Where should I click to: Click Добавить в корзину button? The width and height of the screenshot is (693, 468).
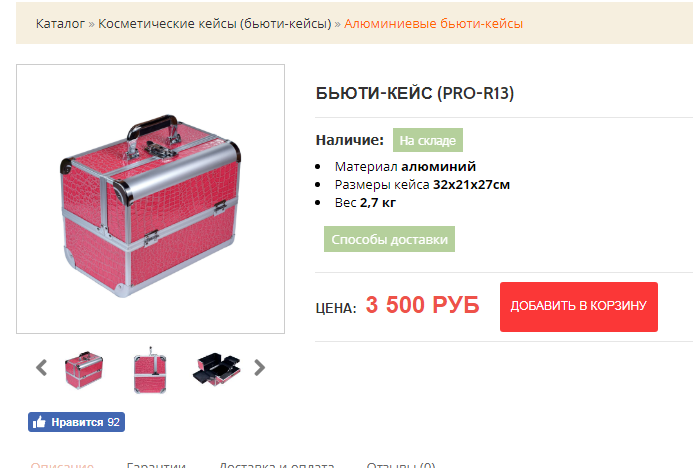click(x=579, y=307)
